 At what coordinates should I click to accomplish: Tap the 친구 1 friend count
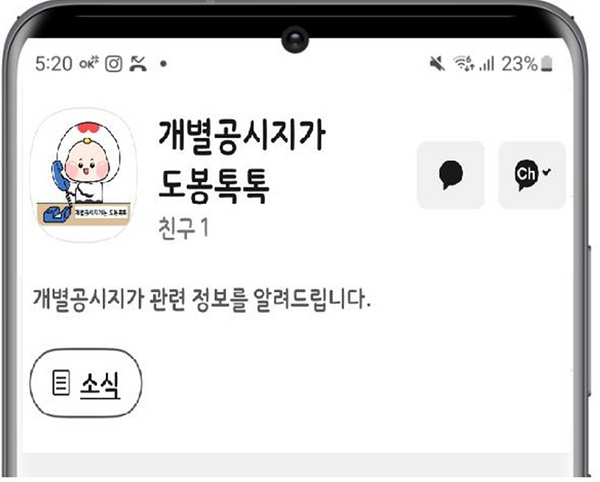click(x=184, y=228)
